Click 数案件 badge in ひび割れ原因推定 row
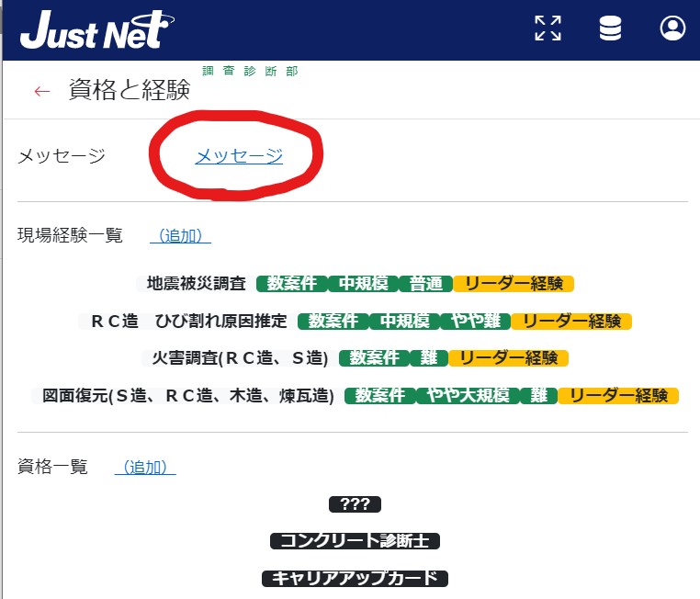This screenshot has width=700, height=599. 333,321
